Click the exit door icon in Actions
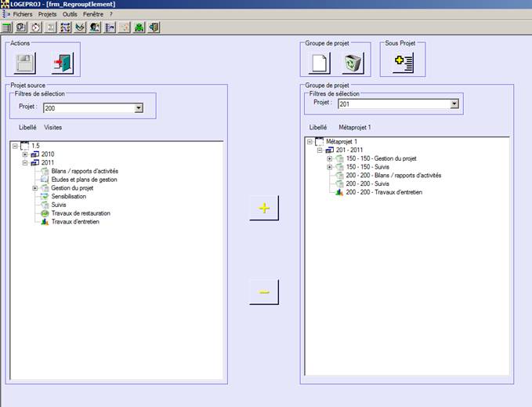The image size is (532, 407). tap(62, 63)
